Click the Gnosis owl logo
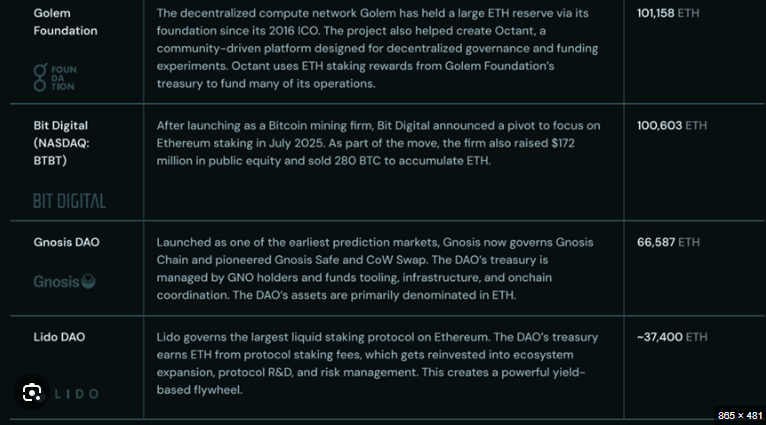This screenshot has height=425, width=766. pos(88,281)
